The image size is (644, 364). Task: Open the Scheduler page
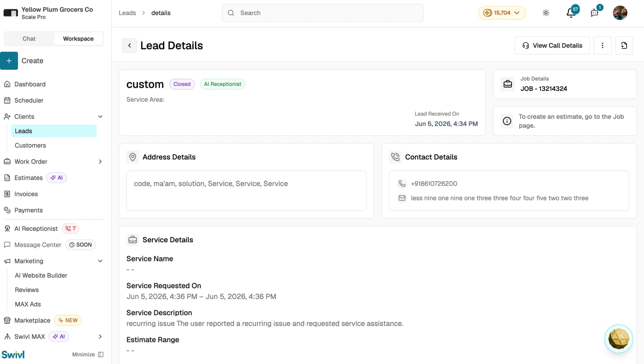click(x=29, y=100)
